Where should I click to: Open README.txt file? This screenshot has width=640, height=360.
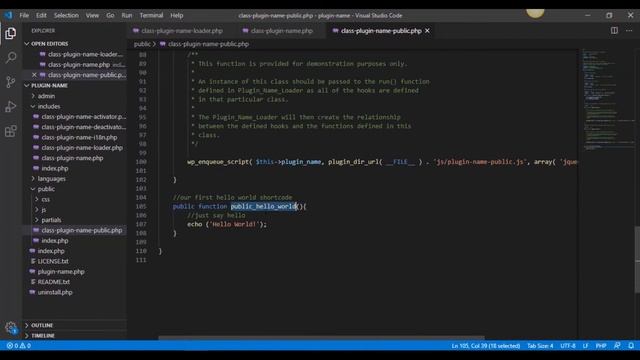coord(53,282)
